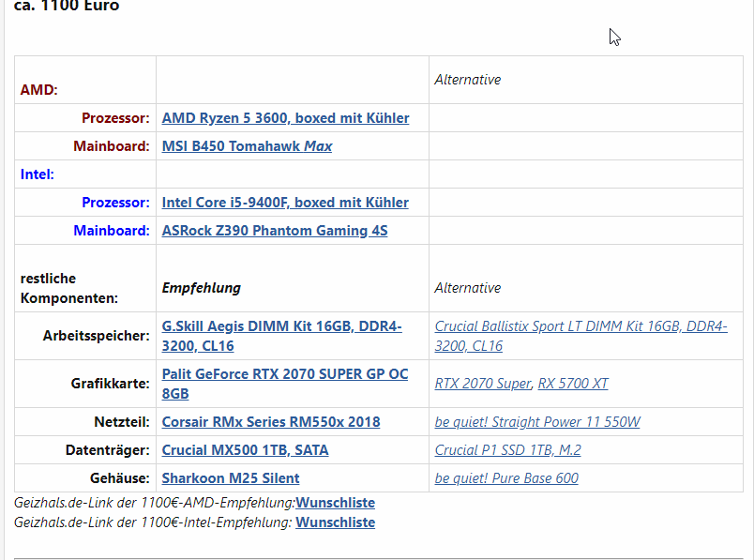Click Alternative header in AMD row
The width and height of the screenshot is (754, 560).
click(467, 80)
